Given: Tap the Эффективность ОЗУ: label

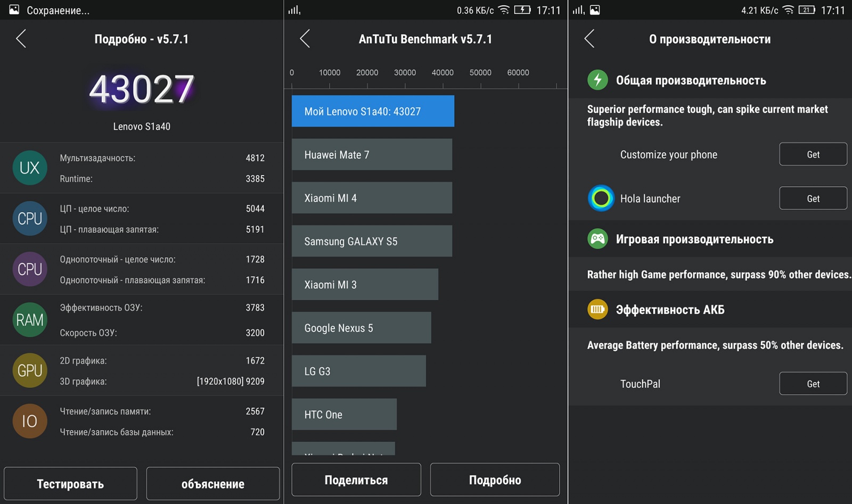Looking at the screenshot, I should click(x=101, y=308).
